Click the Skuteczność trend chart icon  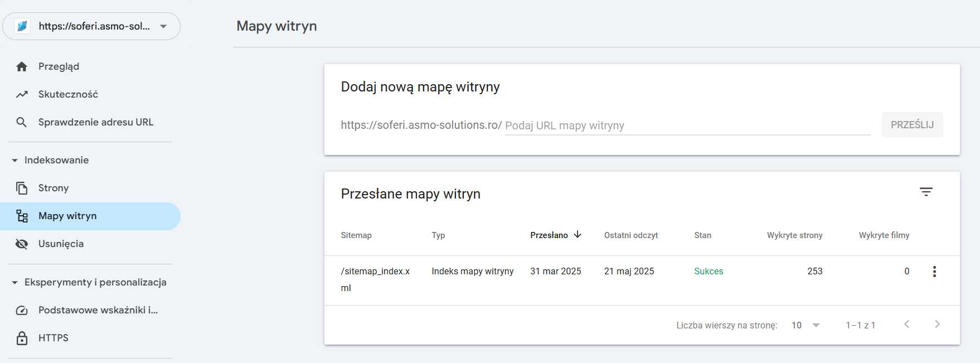[x=22, y=95]
